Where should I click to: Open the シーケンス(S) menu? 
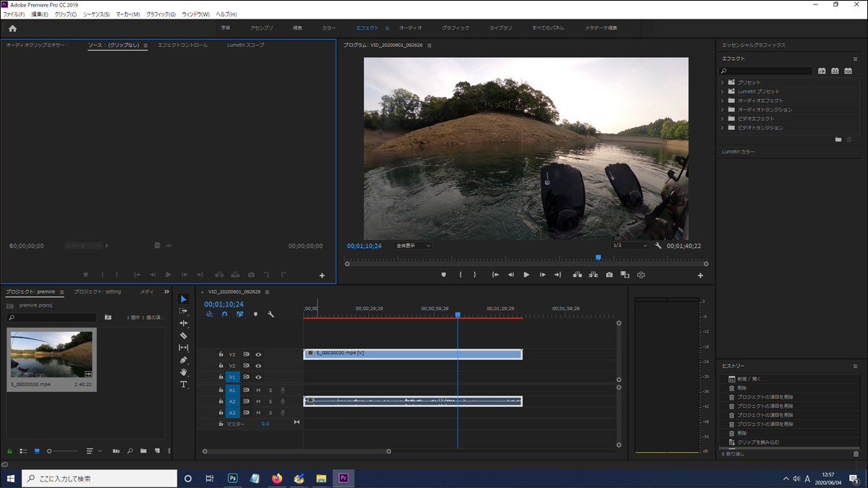(x=96, y=14)
